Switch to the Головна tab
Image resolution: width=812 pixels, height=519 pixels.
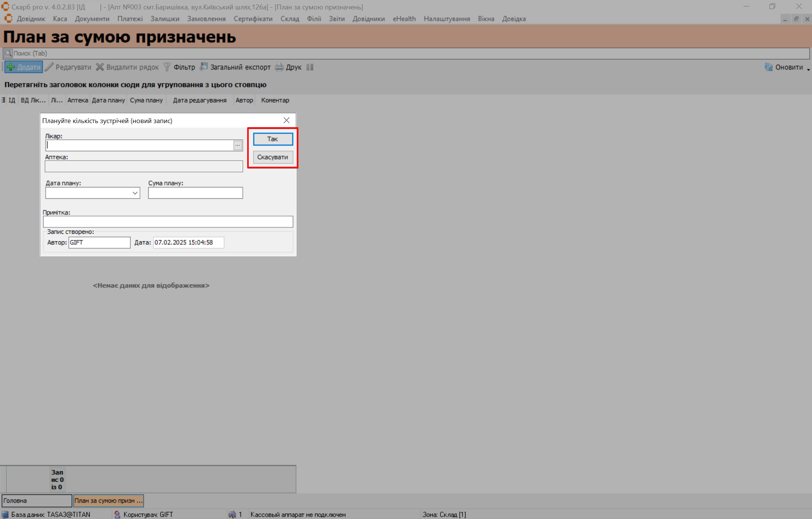click(x=36, y=501)
